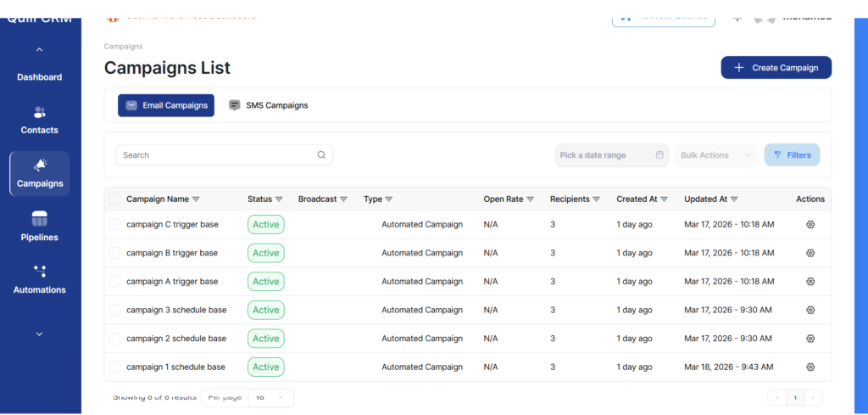
Task: Open the Pipelines sidebar icon
Action: tap(40, 219)
